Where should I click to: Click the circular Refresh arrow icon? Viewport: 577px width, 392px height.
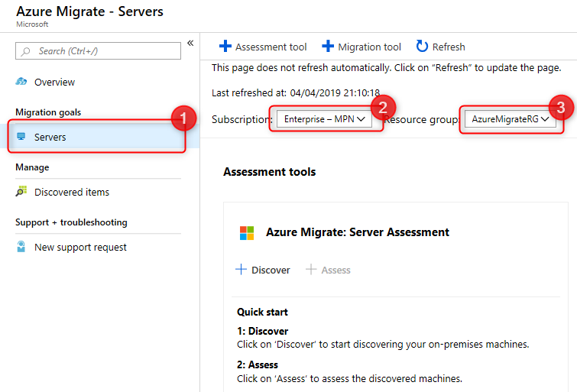coord(422,47)
